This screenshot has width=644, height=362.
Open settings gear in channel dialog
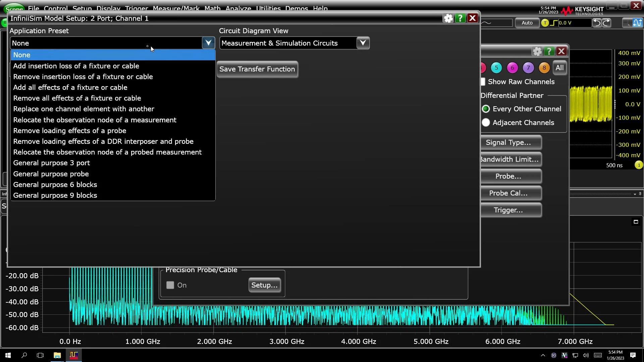click(x=537, y=51)
